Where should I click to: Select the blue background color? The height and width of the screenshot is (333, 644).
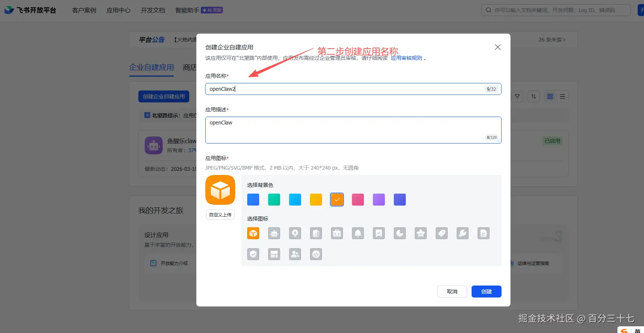(x=253, y=200)
